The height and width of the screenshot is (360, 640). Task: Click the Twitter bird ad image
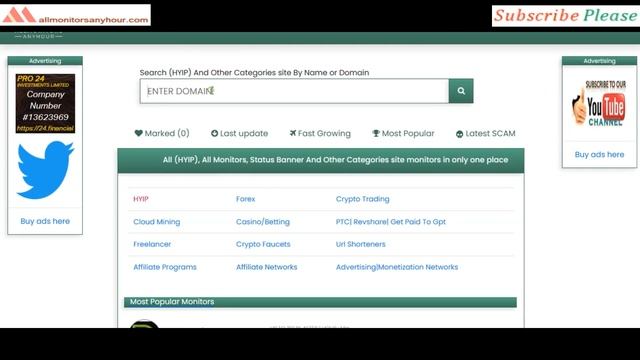pos(45,170)
